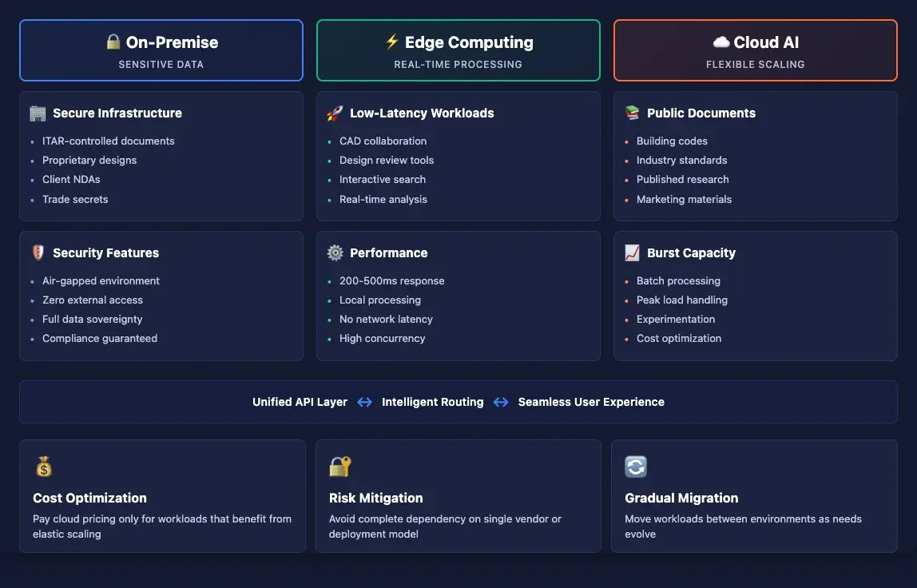Open the On-Premise Sensitive Data panel
Viewport: 917px width, 588px height.
click(x=161, y=50)
